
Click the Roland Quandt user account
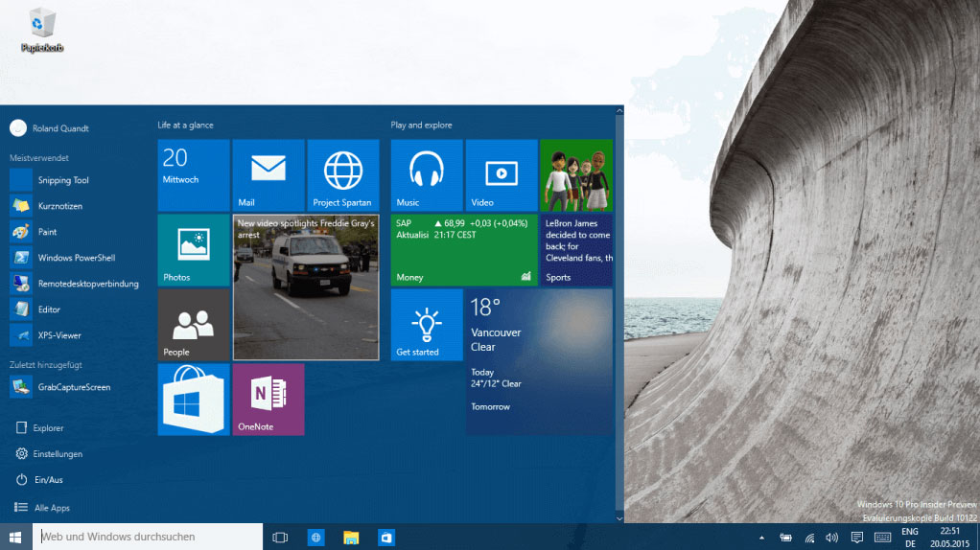click(x=50, y=128)
